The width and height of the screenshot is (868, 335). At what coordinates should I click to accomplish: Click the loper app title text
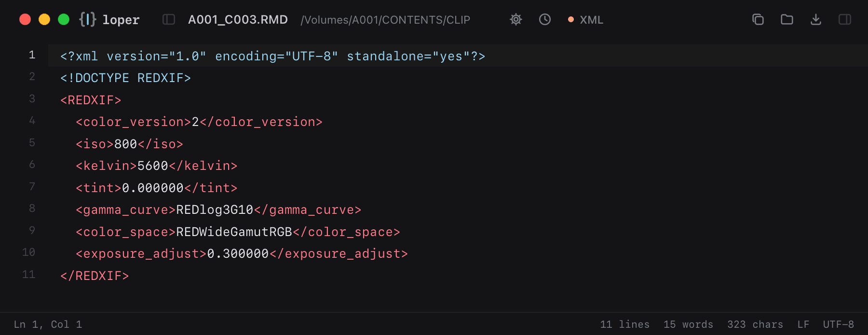click(121, 20)
